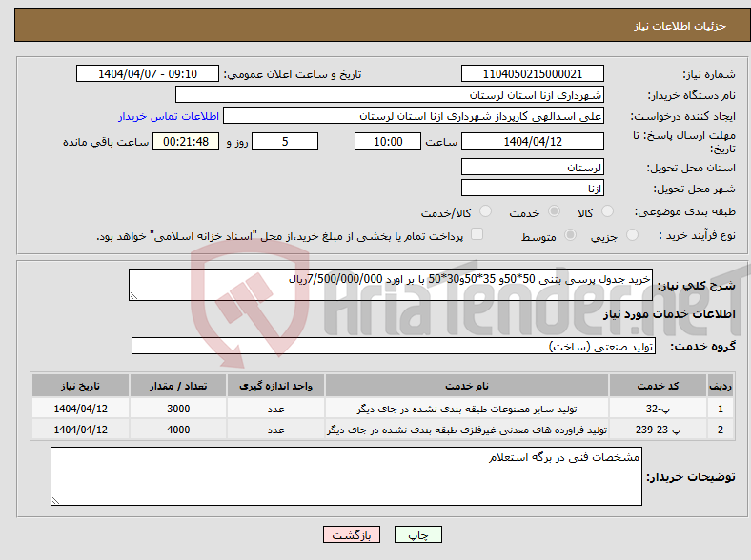Click resize handle of buyer notes area
The height and width of the screenshot is (560, 751).
pyautogui.click(x=55, y=501)
